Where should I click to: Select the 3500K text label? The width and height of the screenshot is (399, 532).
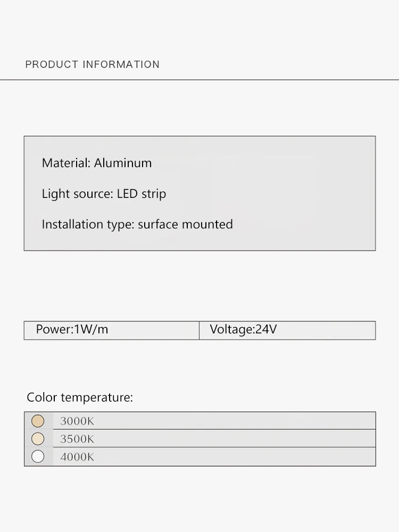[x=77, y=439]
